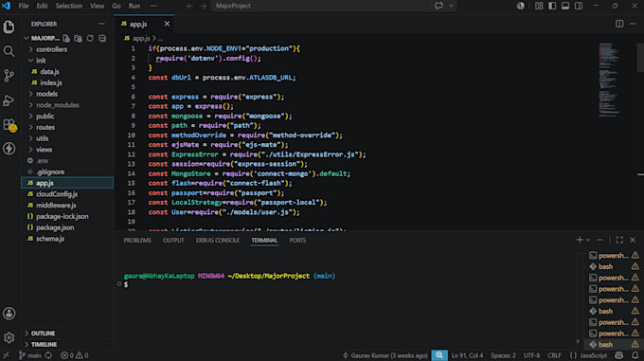Open the Source Control view

pyautogui.click(x=9, y=76)
